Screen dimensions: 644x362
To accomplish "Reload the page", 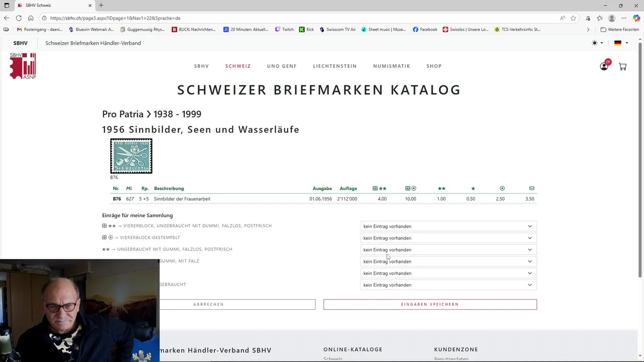I will 19,18.
